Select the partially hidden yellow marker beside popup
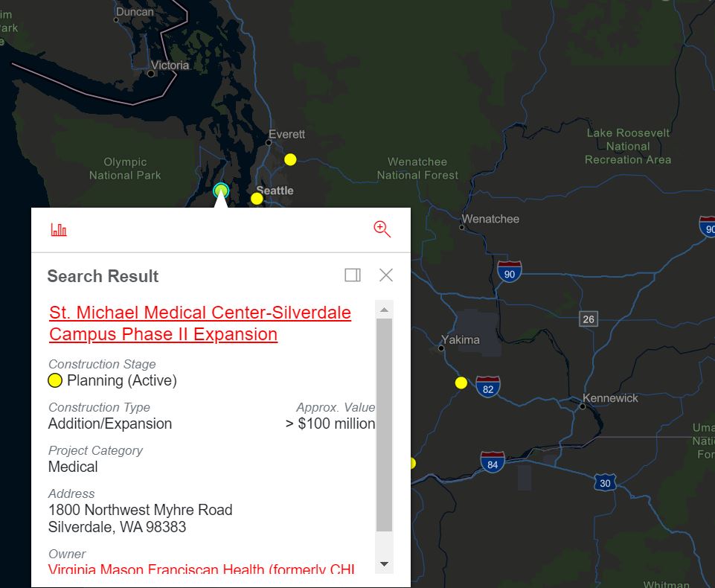Screen dimensions: 715x588 tap(413, 464)
